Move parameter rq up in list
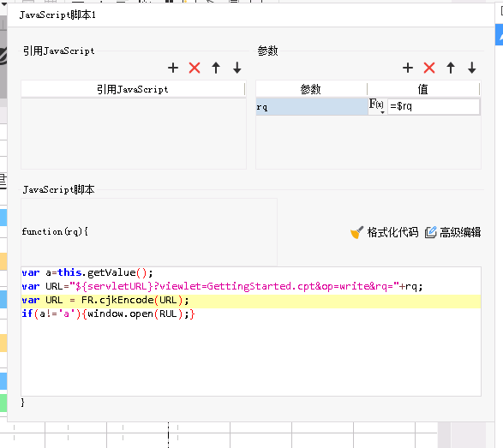The image size is (503, 448). [x=451, y=68]
